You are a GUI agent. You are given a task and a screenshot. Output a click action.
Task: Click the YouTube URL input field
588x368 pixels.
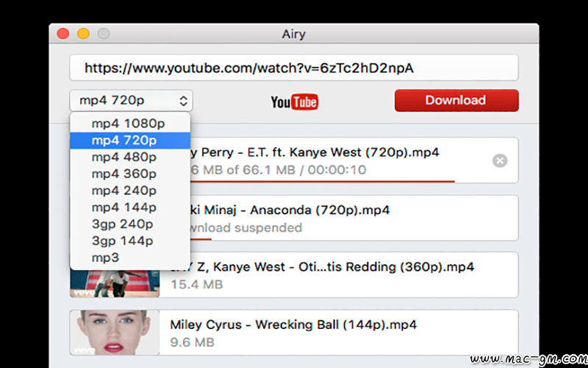293,68
